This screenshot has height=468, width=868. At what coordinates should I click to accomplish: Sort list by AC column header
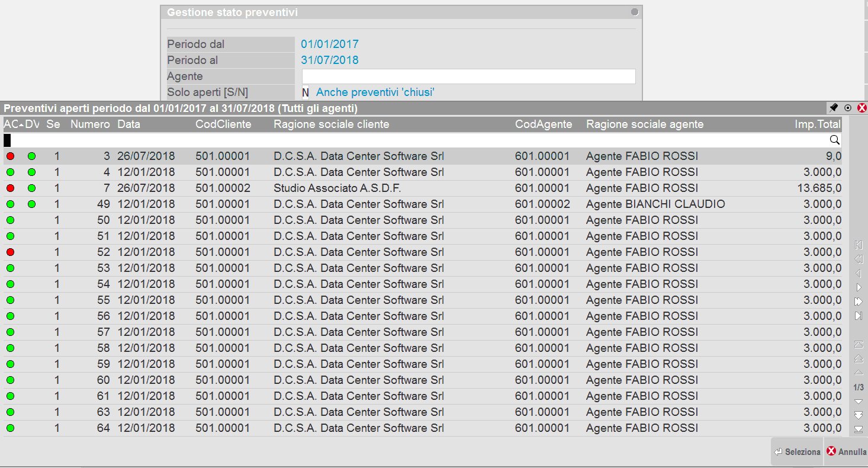(x=11, y=124)
